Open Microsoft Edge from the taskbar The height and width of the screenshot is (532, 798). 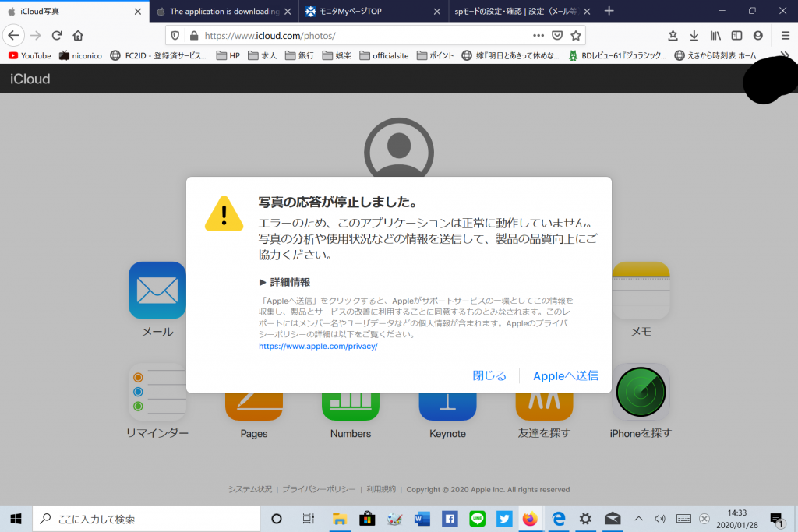click(x=558, y=519)
